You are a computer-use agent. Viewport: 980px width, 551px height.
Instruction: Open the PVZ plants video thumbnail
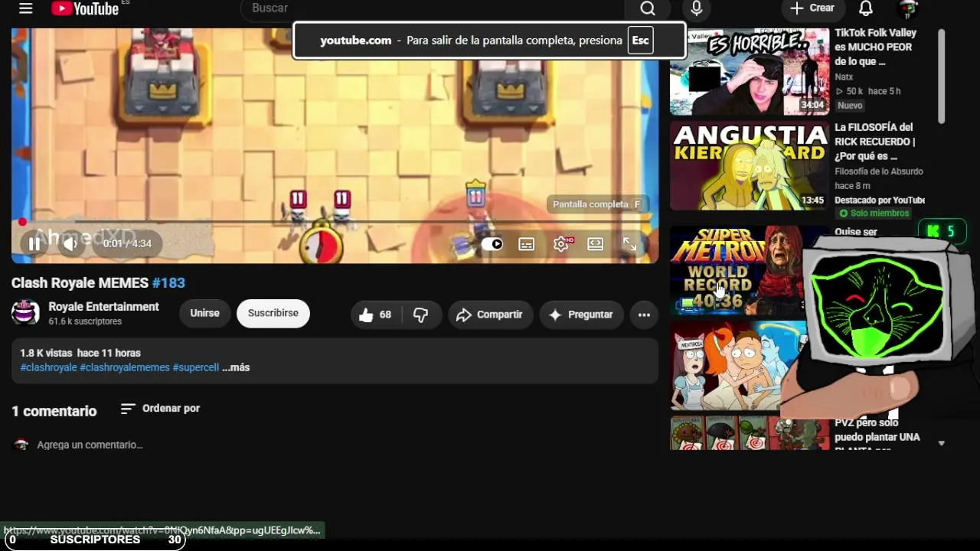point(750,433)
